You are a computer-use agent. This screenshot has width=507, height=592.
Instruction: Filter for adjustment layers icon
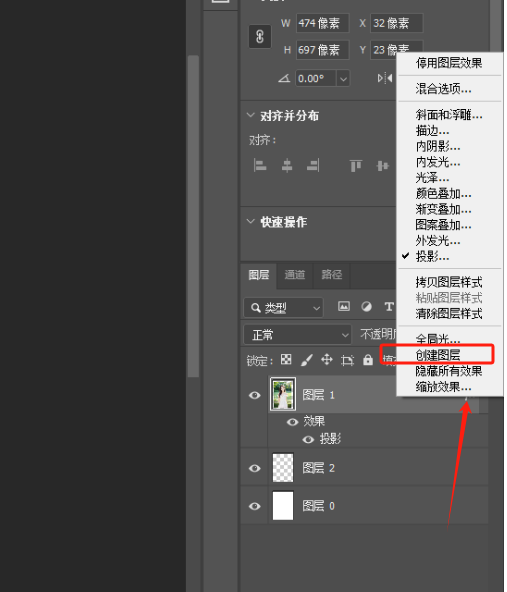coord(366,306)
